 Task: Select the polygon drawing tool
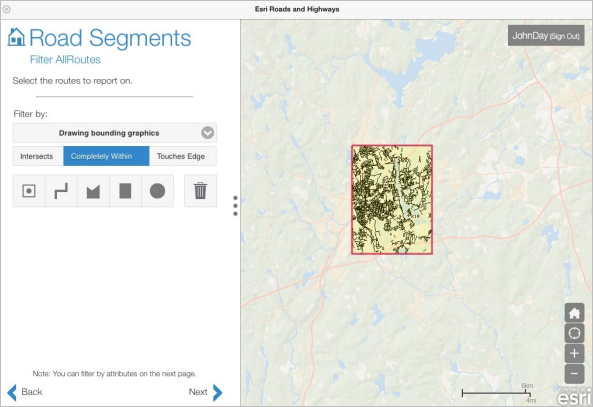pyautogui.click(x=93, y=191)
